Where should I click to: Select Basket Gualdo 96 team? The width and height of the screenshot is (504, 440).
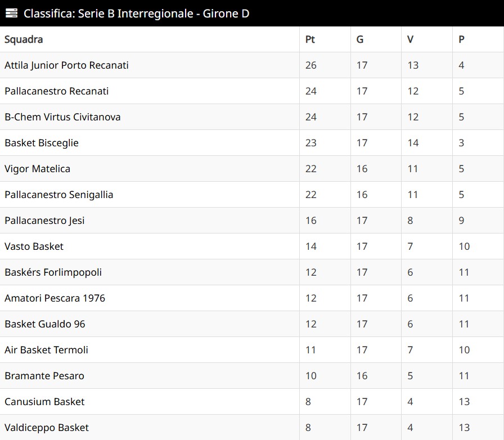pos(45,324)
